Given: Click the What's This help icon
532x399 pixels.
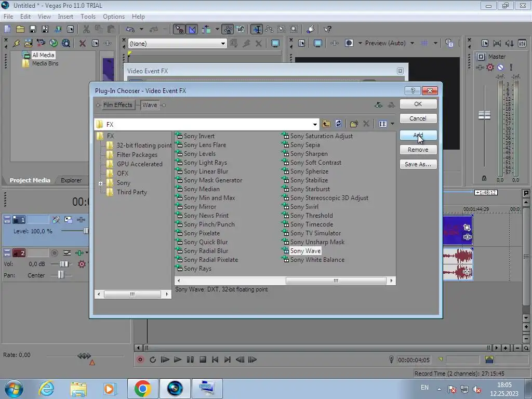Looking at the screenshot, I should 327,29.
